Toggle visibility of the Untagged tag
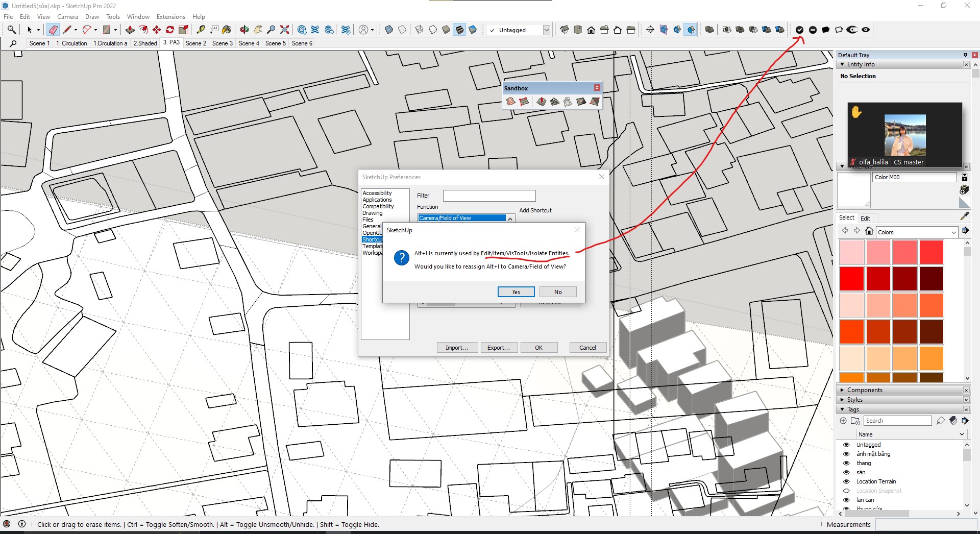Image resolution: width=980 pixels, height=534 pixels. click(846, 445)
